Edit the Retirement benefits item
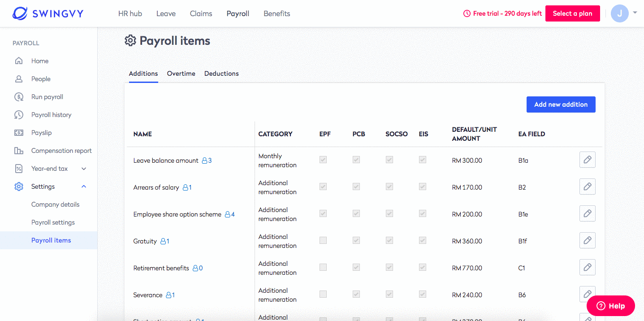 (588, 267)
